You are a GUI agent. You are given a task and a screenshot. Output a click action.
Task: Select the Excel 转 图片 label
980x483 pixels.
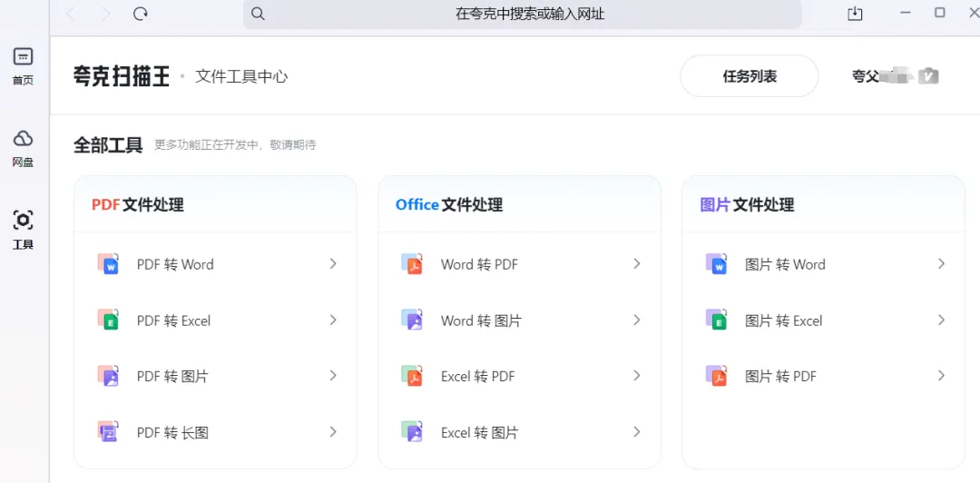[479, 432]
